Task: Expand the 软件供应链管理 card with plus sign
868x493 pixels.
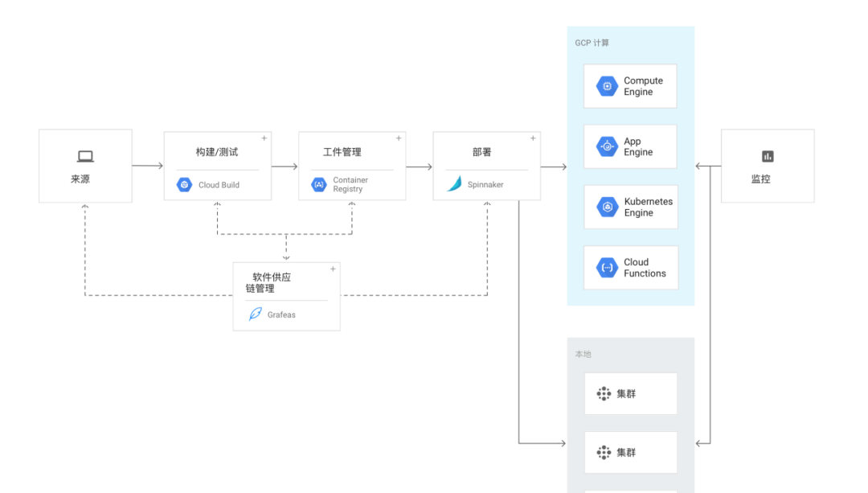Action: tap(333, 269)
